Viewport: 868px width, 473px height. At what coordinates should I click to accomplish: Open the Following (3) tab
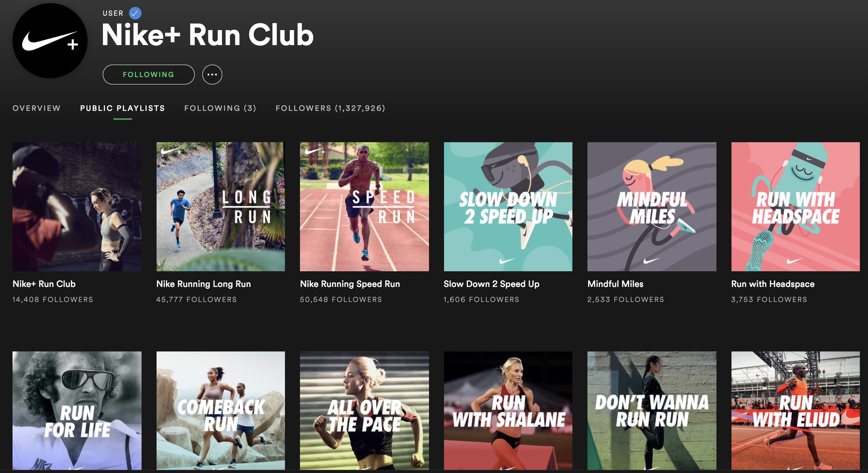(220, 108)
